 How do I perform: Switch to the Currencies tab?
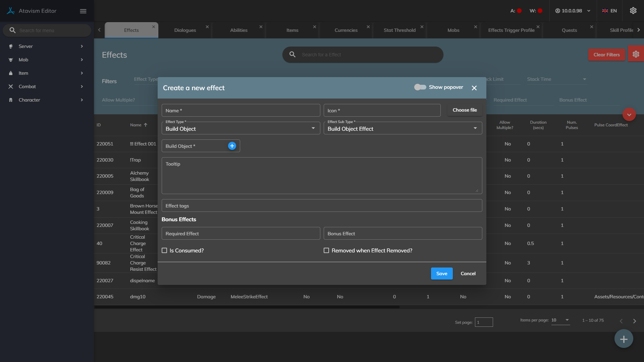pyautogui.click(x=346, y=30)
